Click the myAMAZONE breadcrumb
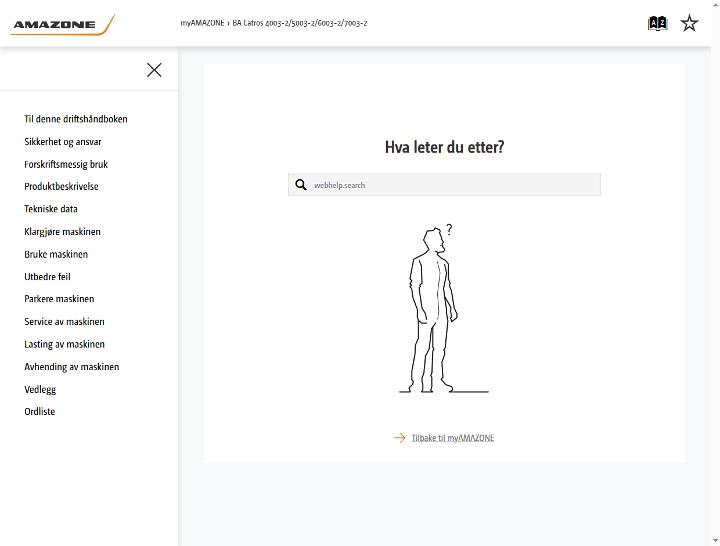 [x=202, y=23]
